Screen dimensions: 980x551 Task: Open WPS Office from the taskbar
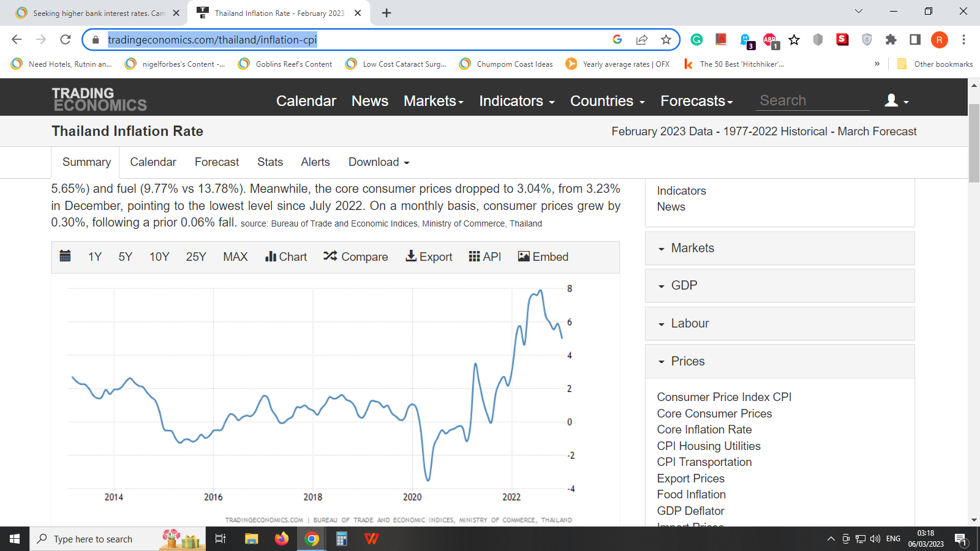(372, 539)
